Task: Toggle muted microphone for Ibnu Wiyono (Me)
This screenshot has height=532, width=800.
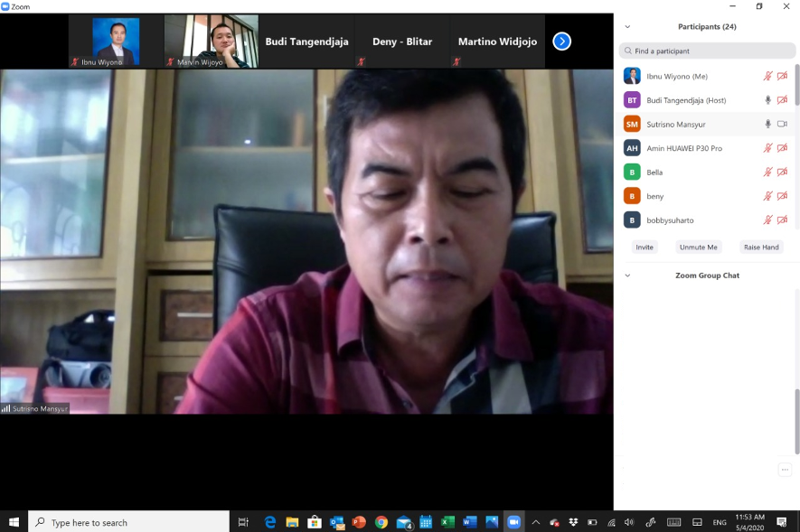Action: (767, 77)
